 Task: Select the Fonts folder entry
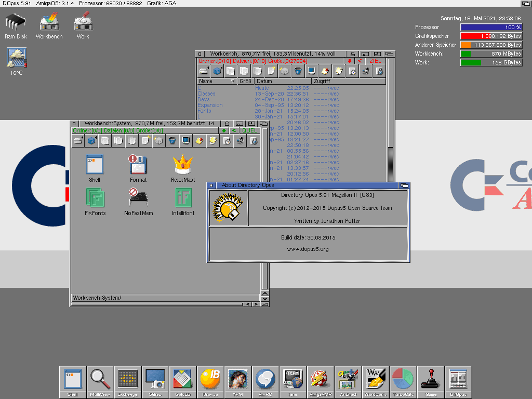204,111
